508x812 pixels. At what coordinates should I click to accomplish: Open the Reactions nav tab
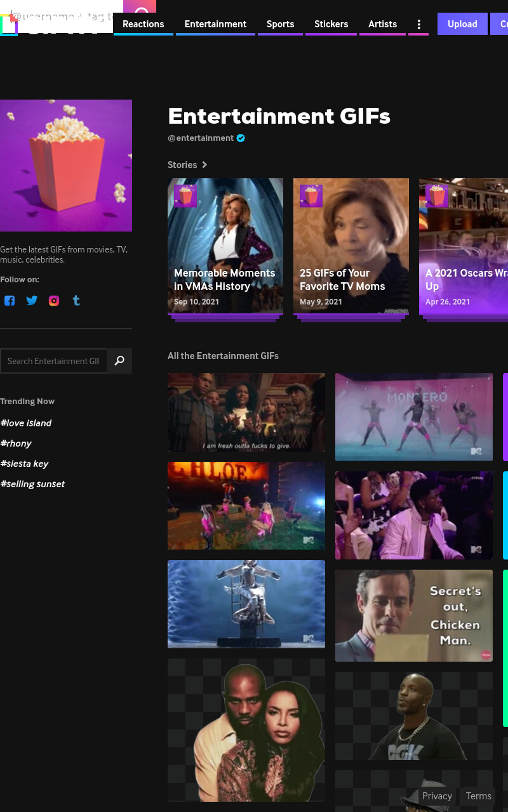click(144, 24)
